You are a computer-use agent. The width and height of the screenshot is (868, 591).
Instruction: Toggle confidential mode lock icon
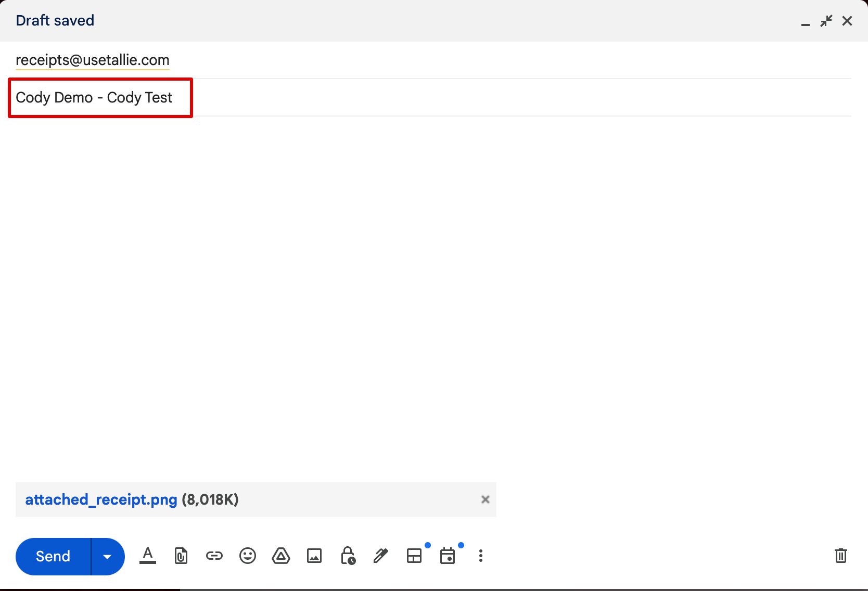point(348,556)
